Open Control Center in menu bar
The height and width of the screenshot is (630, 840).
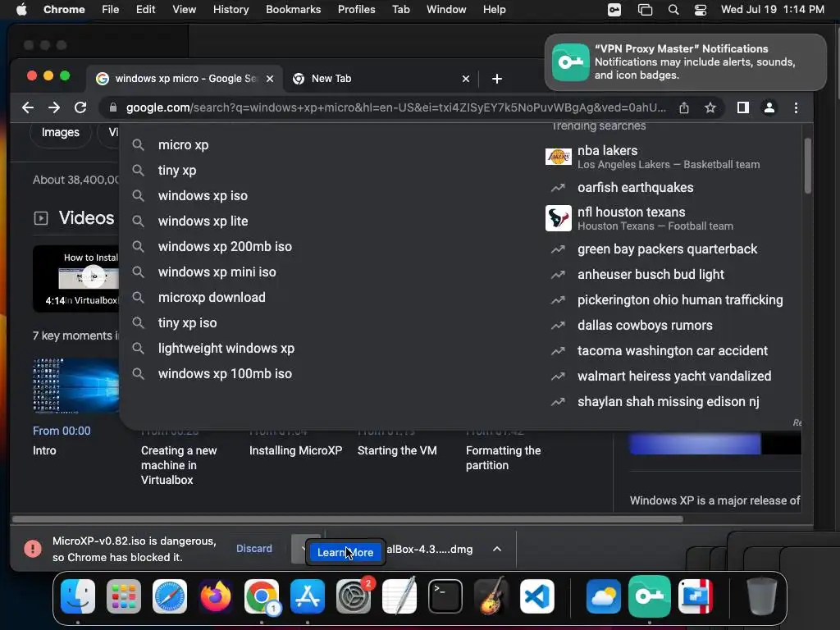pyautogui.click(x=701, y=10)
